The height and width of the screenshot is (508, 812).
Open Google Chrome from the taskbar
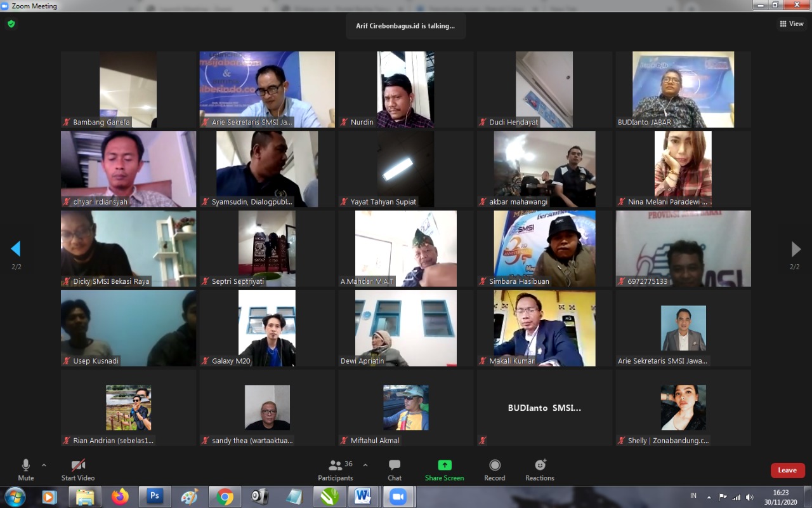pyautogui.click(x=225, y=497)
